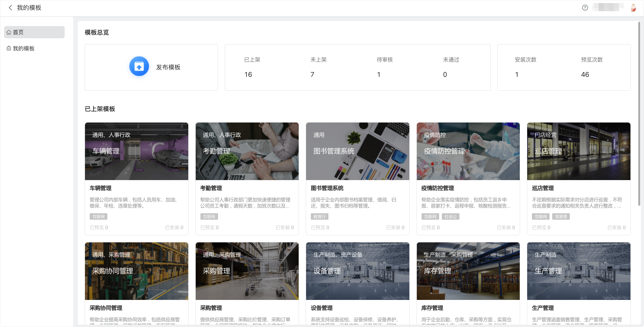Open the 车辆管理 template thumbnail
The image size is (644, 327).
136,151
